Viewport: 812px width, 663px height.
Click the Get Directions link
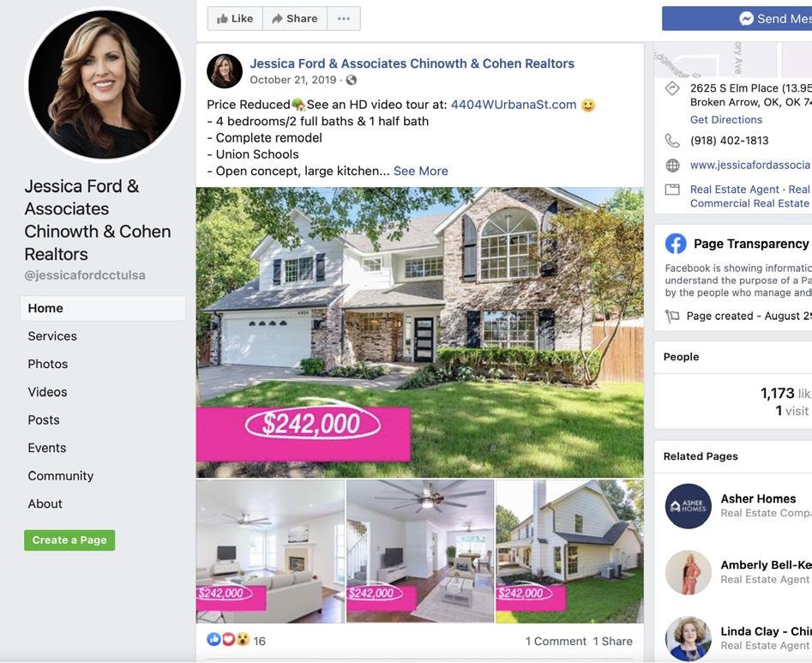point(726,120)
